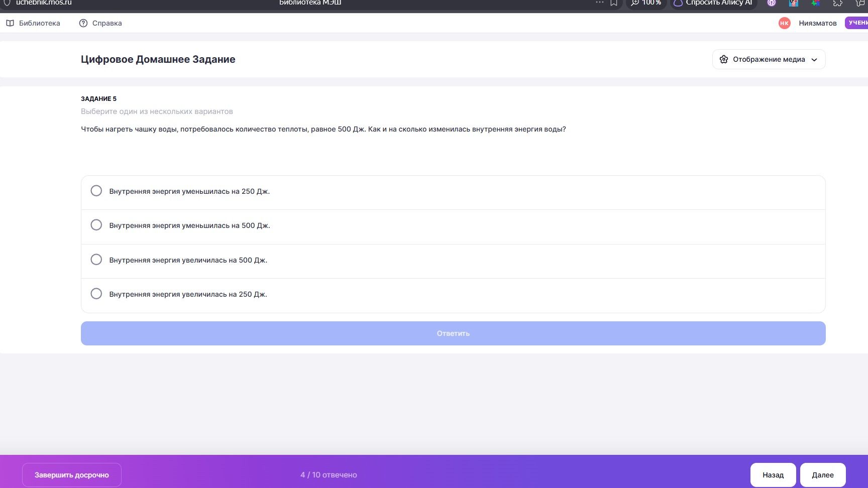
Task: Expand the Отображение медиа dropdown
Action: coord(769,59)
